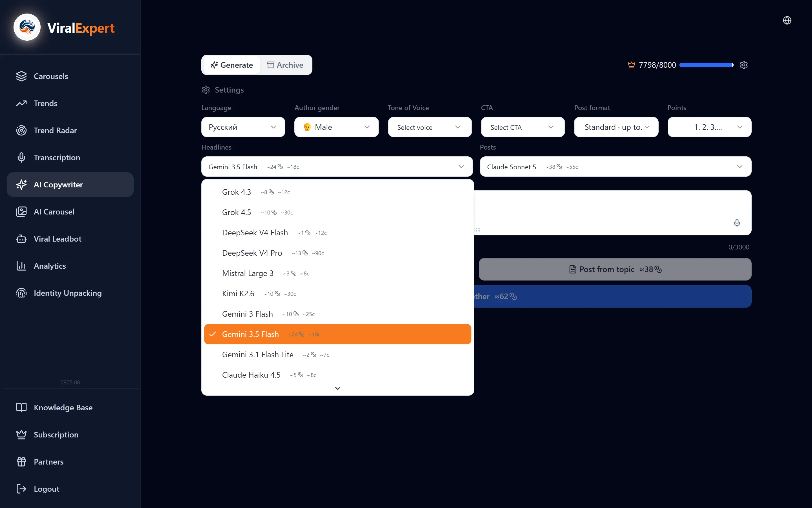Click the AI Copywriter sparkle icon
This screenshot has height=508, width=812.
point(21,185)
